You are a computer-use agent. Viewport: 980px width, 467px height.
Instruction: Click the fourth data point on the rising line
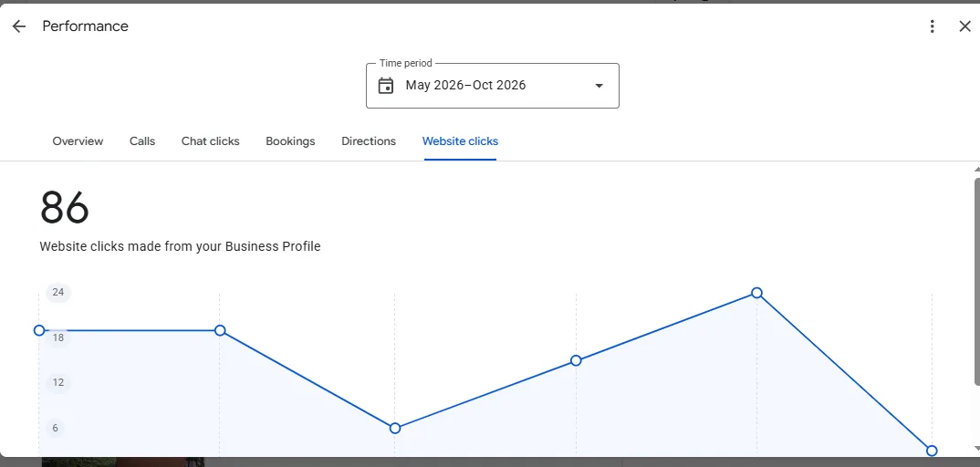[x=577, y=360]
